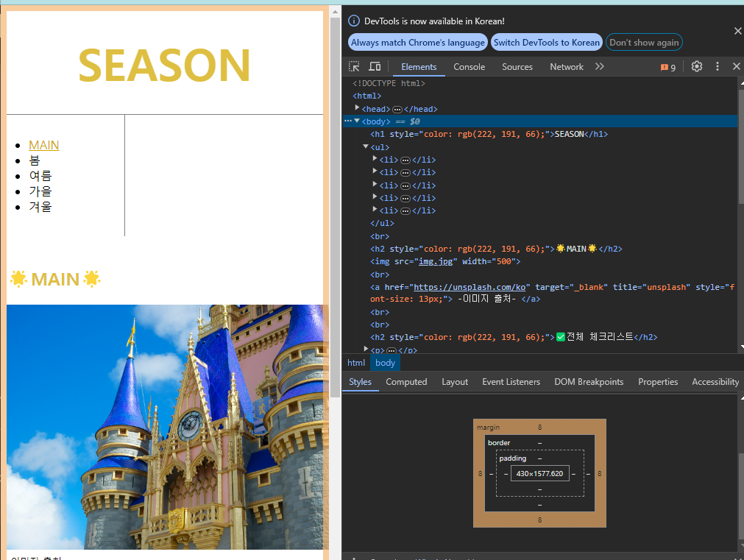Click the unsplash.com/ko href link in DOM

pyautogui.click(x=470, y=287)
